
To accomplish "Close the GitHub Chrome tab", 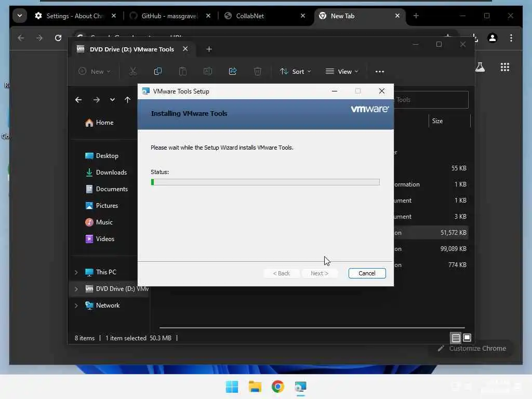I will (x=208, y=16).
